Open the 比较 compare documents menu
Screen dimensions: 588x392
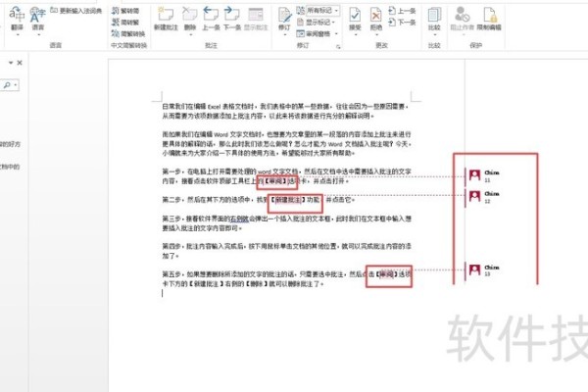(x=434, y=21)
